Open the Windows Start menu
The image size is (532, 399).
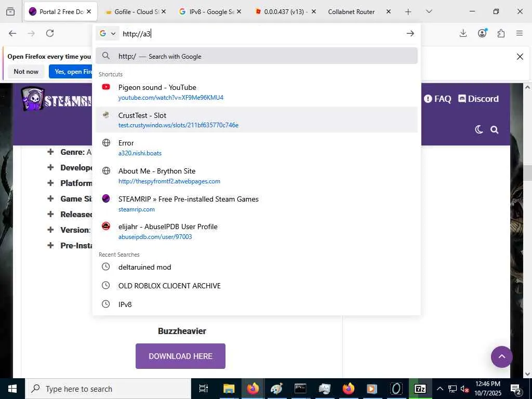(12, 389)
